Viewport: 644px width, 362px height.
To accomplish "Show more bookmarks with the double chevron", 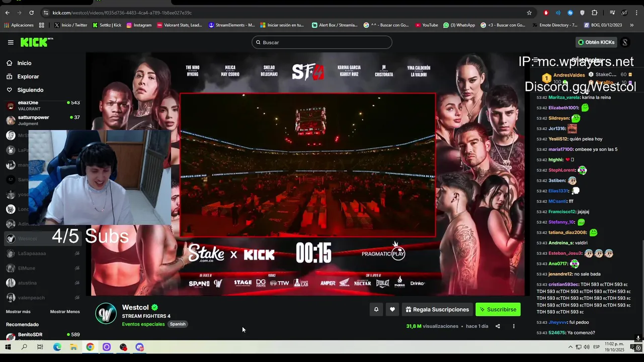I will tap(632, 25).
